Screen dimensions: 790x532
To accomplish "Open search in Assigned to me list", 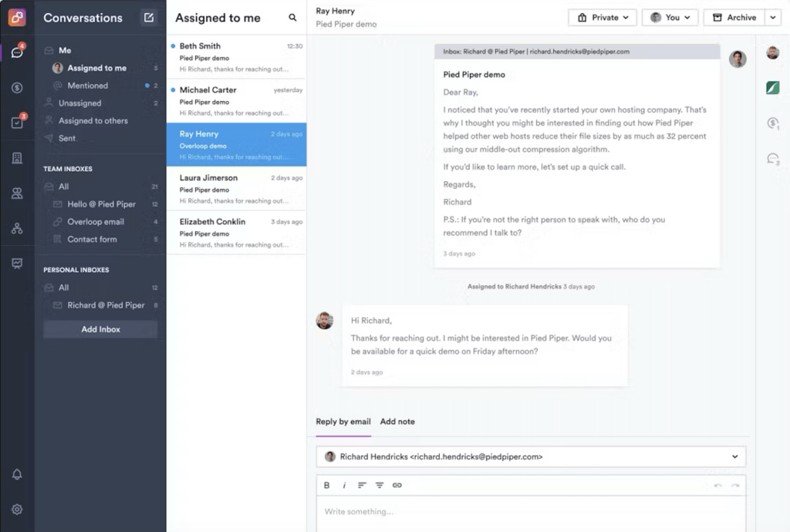I will (292, 18).
